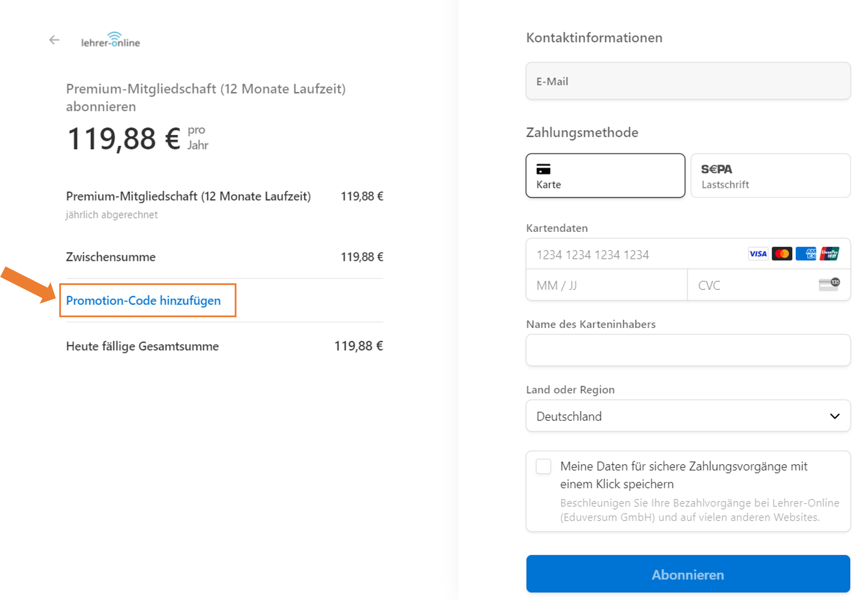
Task: Click the UnionPay card icon
Action: coord(830,254)
